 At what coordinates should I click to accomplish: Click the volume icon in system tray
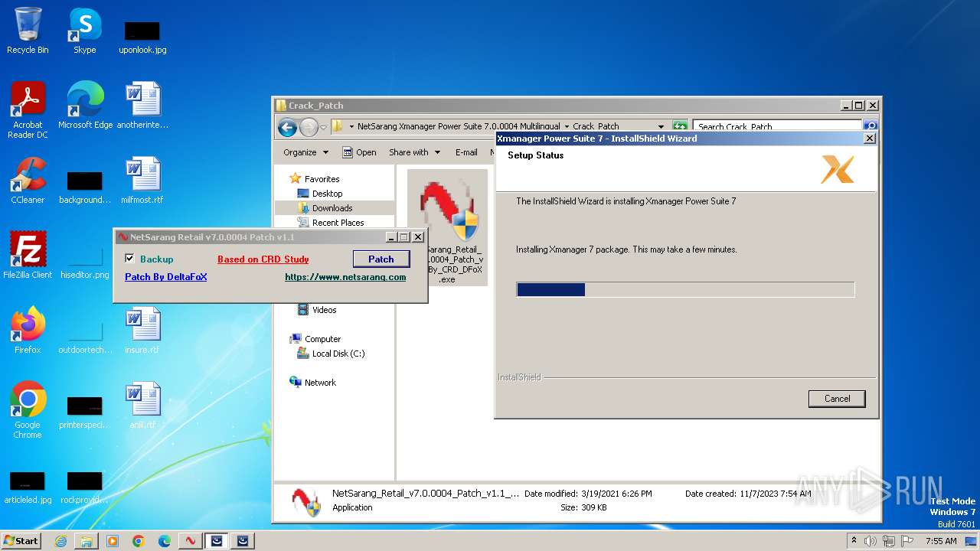pos(871,541)
